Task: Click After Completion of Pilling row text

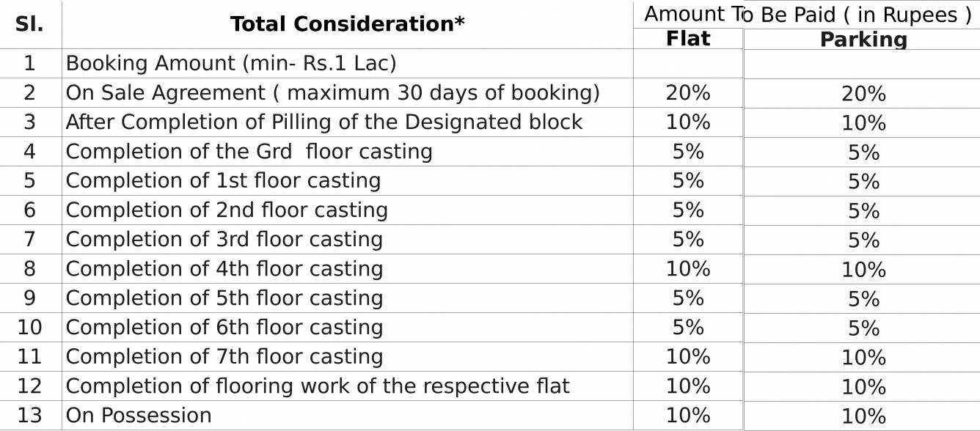Action: (x=324, y=122)
